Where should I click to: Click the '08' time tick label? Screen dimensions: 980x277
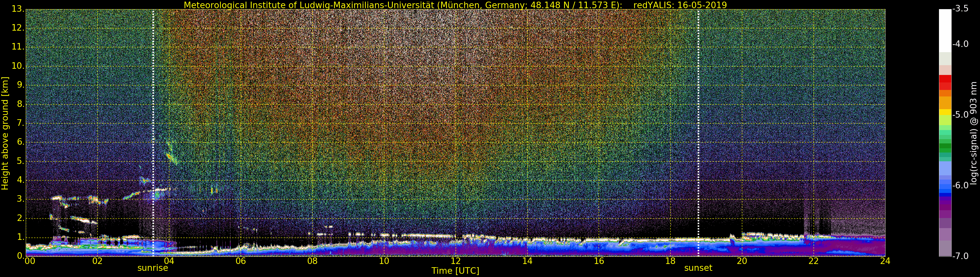pyautogui.click(x=312, y=261)
